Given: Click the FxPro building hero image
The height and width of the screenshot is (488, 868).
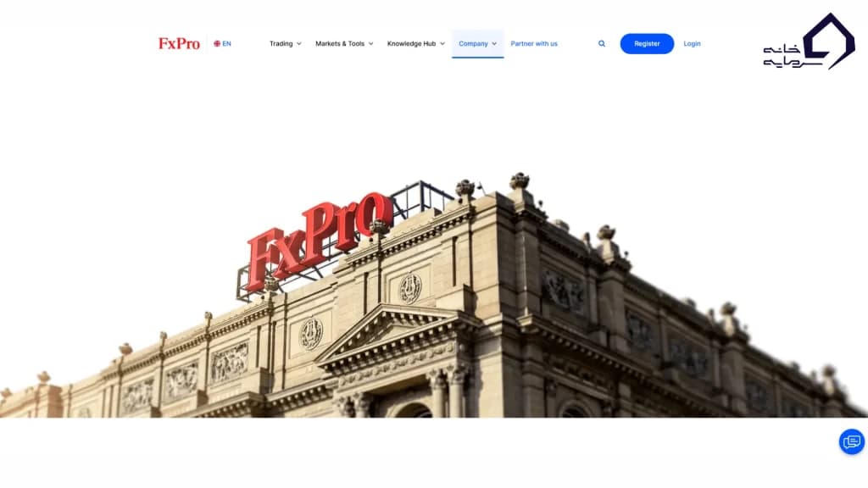Looking at the screenshot, I should pos(434,296).
